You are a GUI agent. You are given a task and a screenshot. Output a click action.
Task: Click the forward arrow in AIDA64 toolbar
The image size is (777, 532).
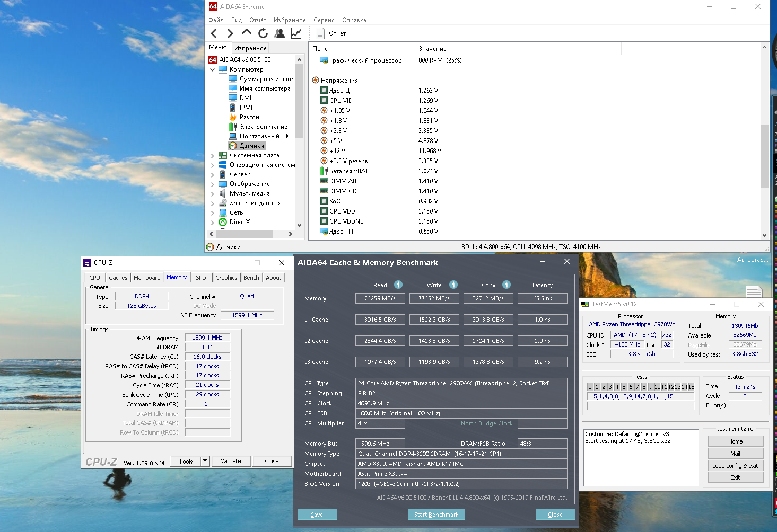click(230, 33)
